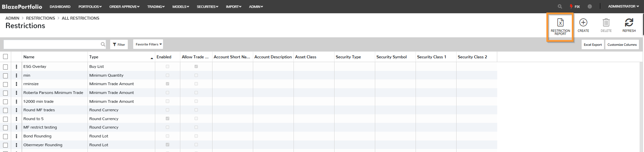Viewport: 644px width, 152px height.
Task: Refresh the restrictions list
Action: [629, 25]
